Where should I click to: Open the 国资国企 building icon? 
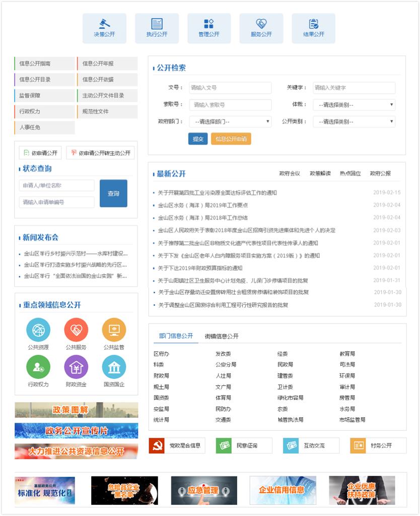coord(114,367)
